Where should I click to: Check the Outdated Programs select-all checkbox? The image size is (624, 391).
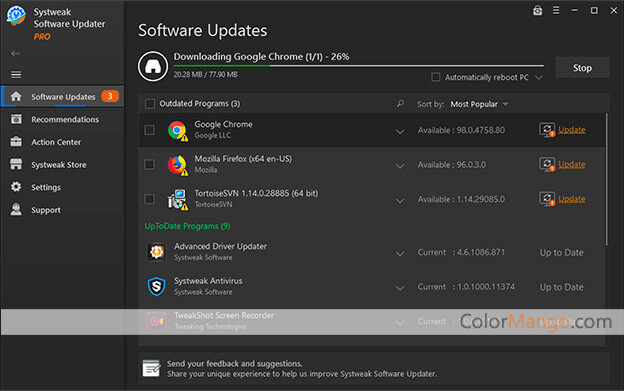click(x=150, y=104)
